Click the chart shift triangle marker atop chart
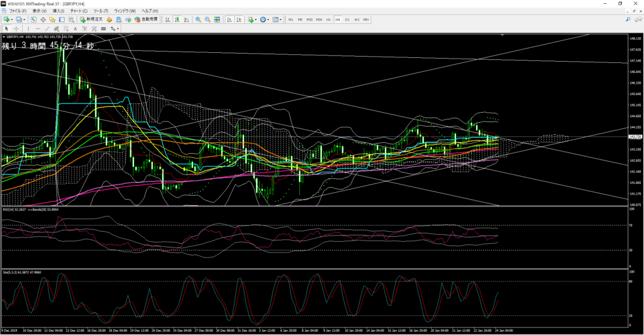This screenshot has width=644, height=335. pos(502,35)
